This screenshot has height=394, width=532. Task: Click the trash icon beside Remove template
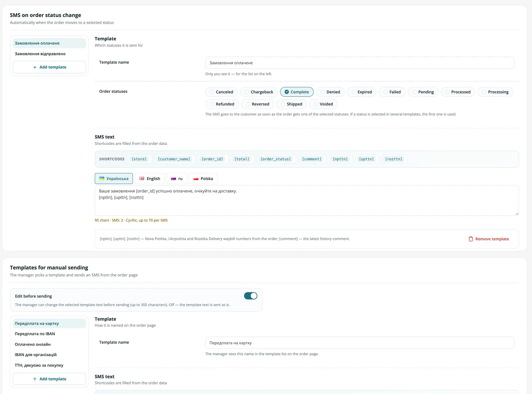click(x=470, y=239)
